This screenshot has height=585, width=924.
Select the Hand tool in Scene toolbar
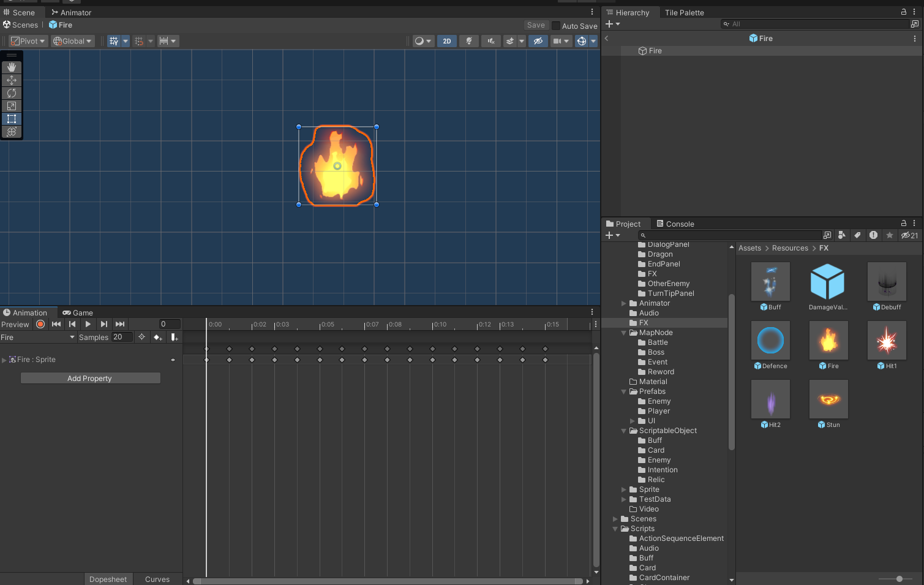click(x=12, y=67)
